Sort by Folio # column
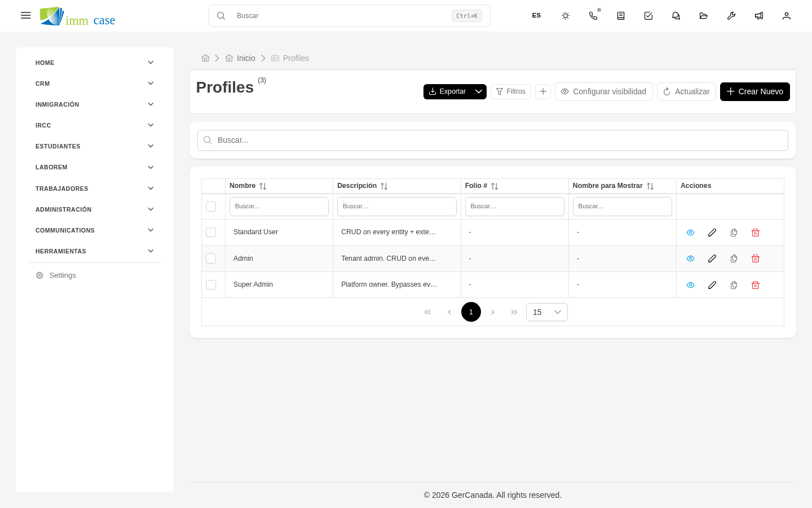Viewport: 812px width, 508px height. click(x=495, y=186)
